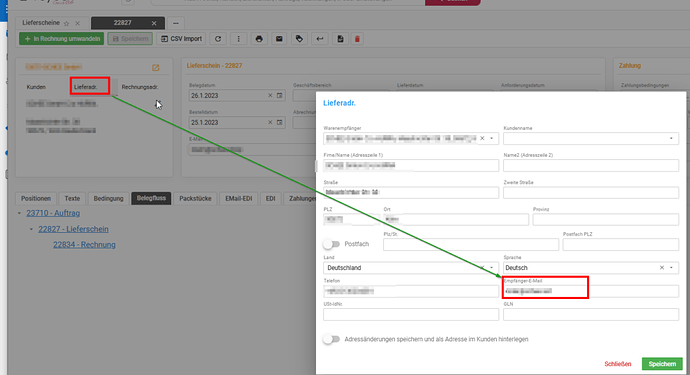Click the Postfach PLZ field
690x375 pixels.
point(620,244)
